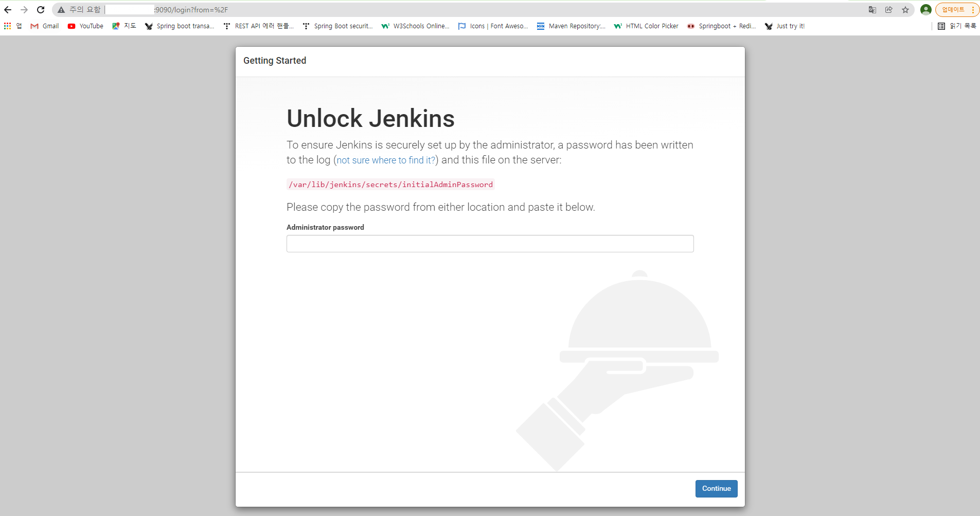The width and height of the screenshot is (980, 516).
Task: Open the HTML Color Picker bookmark
Action: (646, 26)
